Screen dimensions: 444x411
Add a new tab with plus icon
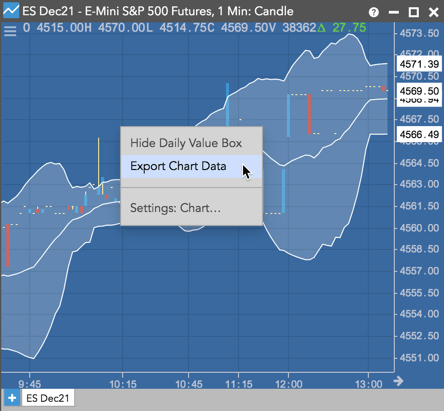(12, 398)
